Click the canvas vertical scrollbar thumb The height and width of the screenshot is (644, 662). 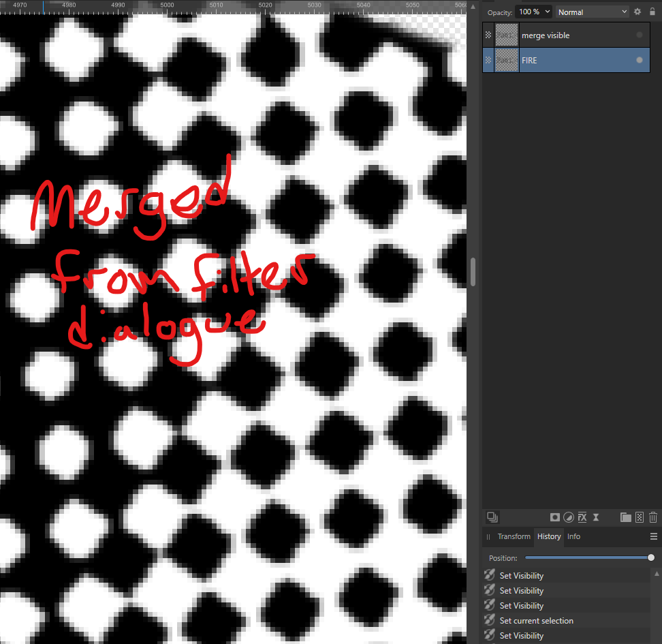pos(473,272)
